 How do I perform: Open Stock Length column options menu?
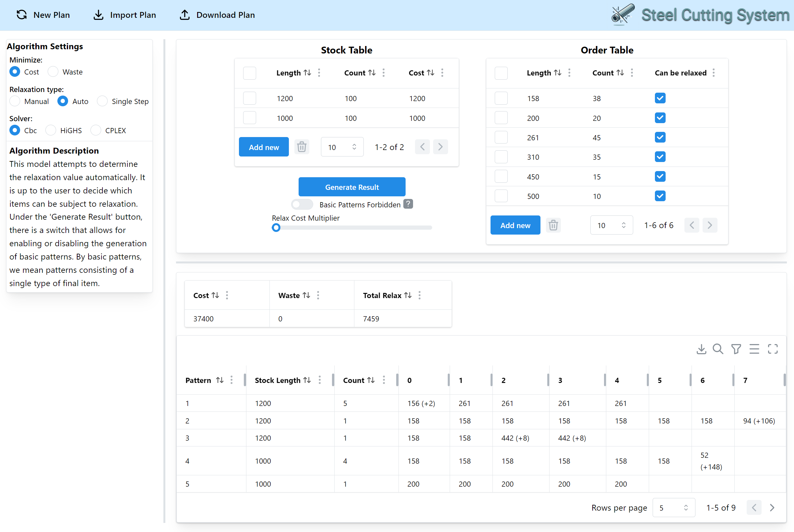click(x=319, y=380)
